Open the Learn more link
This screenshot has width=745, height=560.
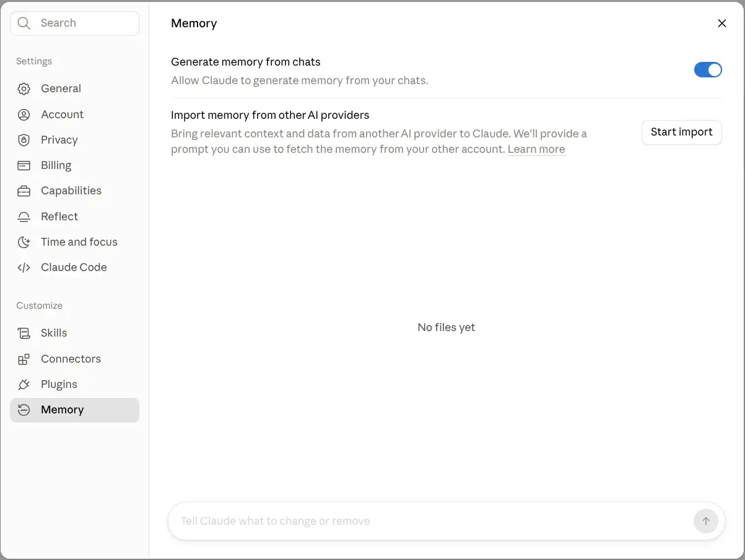[536, 149]
